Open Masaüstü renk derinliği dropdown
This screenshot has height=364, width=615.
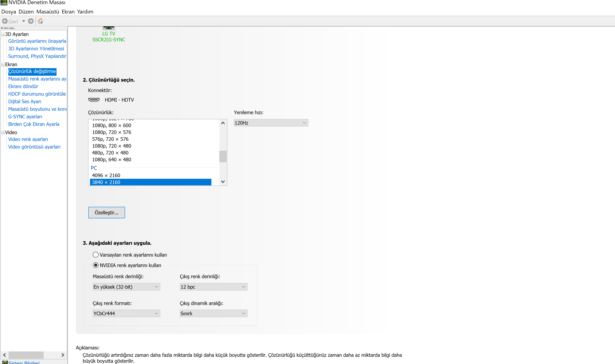pyautogui.click(x=126, y=287)
